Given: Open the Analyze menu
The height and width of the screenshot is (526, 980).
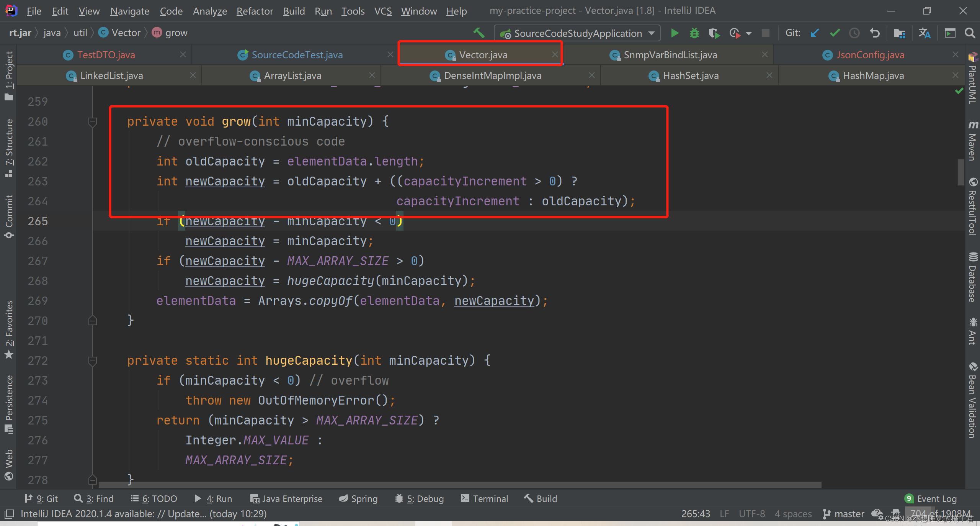Looking at the screenshot, I should tap(210, 11).
